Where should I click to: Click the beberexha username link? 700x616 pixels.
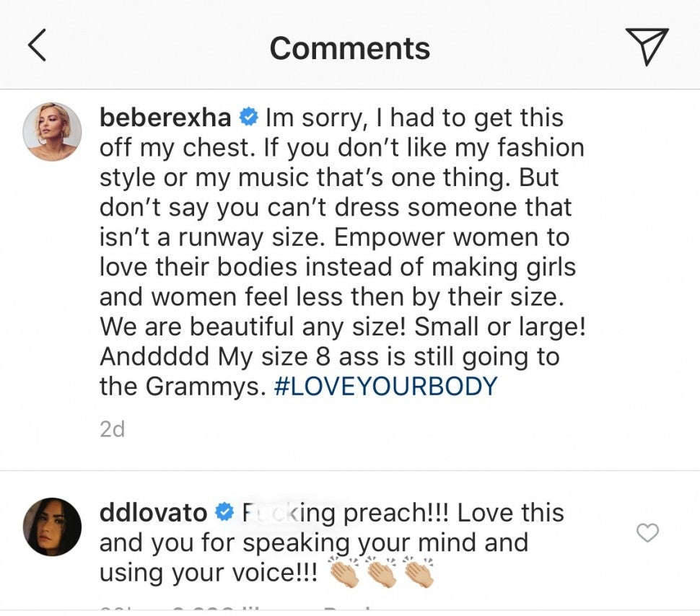coord(165,117)
